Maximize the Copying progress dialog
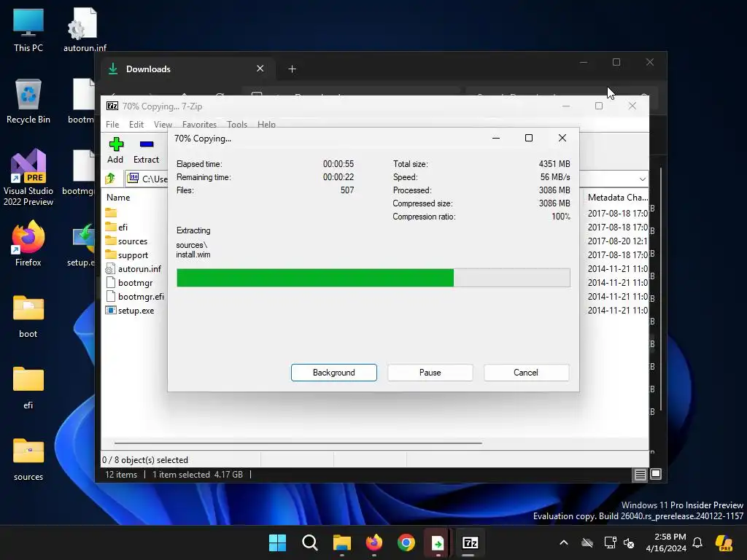The height and width of the screenshot is (560, 747). 529,138
